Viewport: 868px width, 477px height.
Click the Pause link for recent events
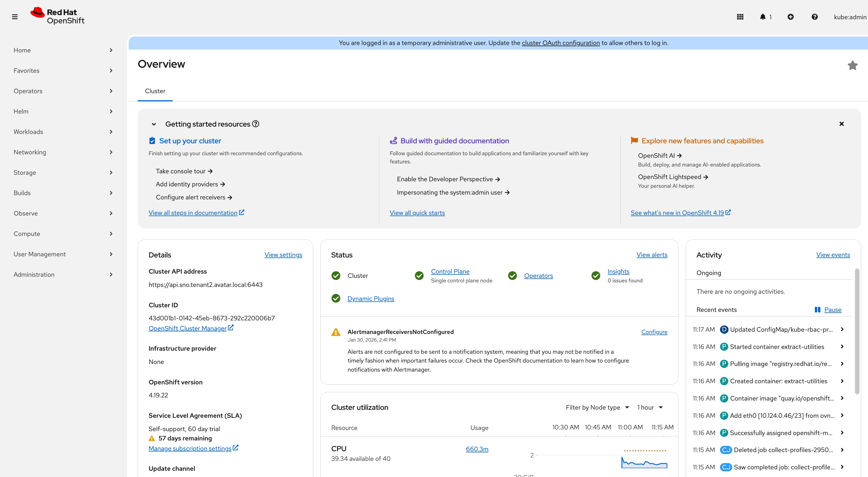833,310
